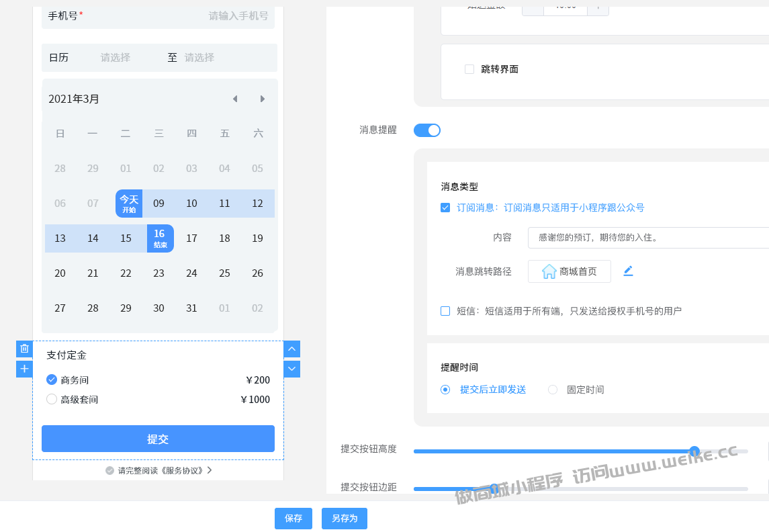Viewport: 769px width, 532px height.
Task: Select March 12 in calendar
Action: point(257,204)
